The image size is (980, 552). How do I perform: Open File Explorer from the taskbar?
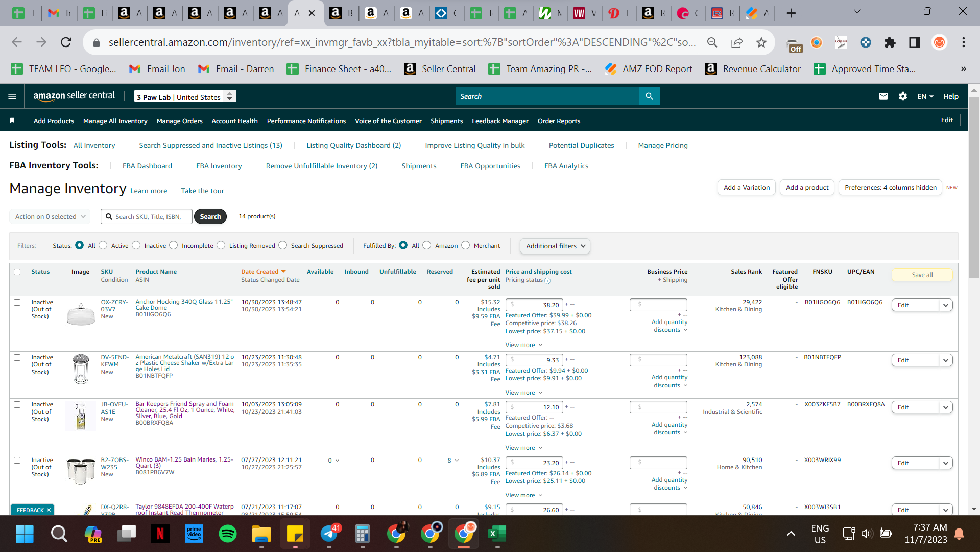(x=261, y=534)
